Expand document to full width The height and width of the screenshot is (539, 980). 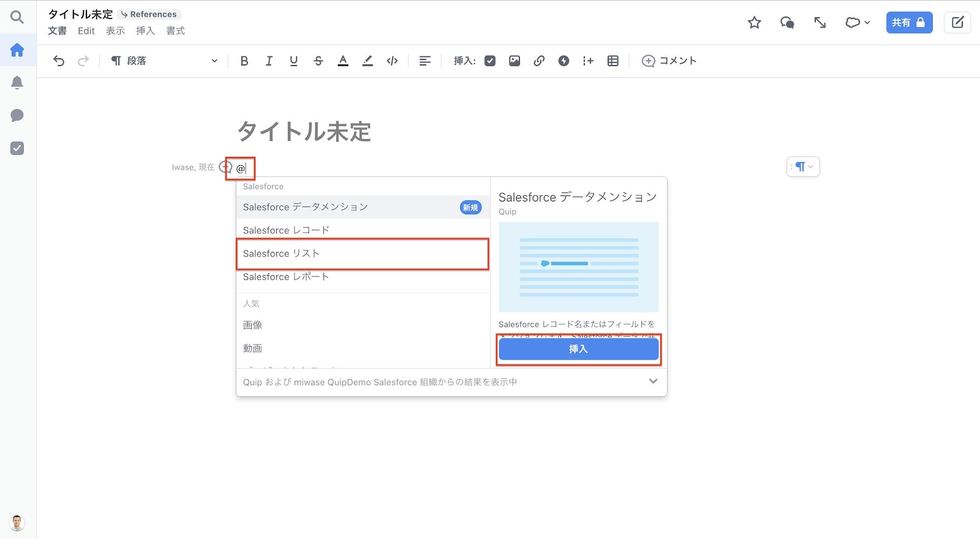pyautogui.click(x=820, y=23)
